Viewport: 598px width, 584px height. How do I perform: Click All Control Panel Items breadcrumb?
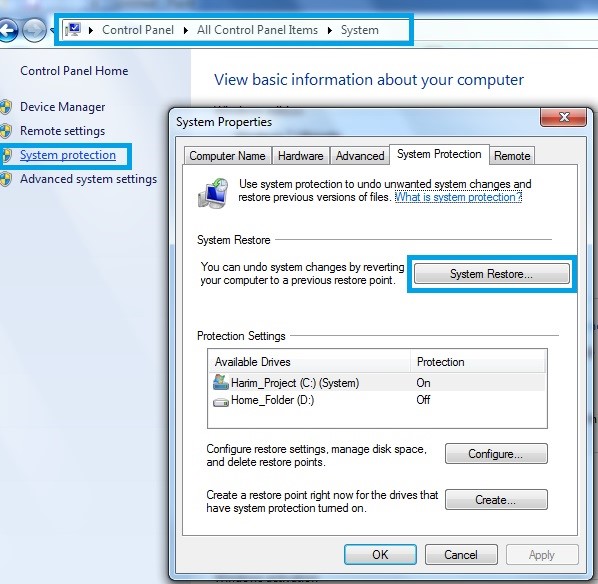pos(257,30)
